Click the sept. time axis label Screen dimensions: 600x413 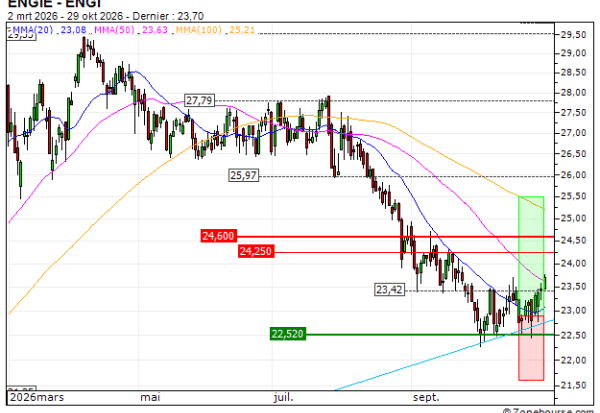[426, 397]
